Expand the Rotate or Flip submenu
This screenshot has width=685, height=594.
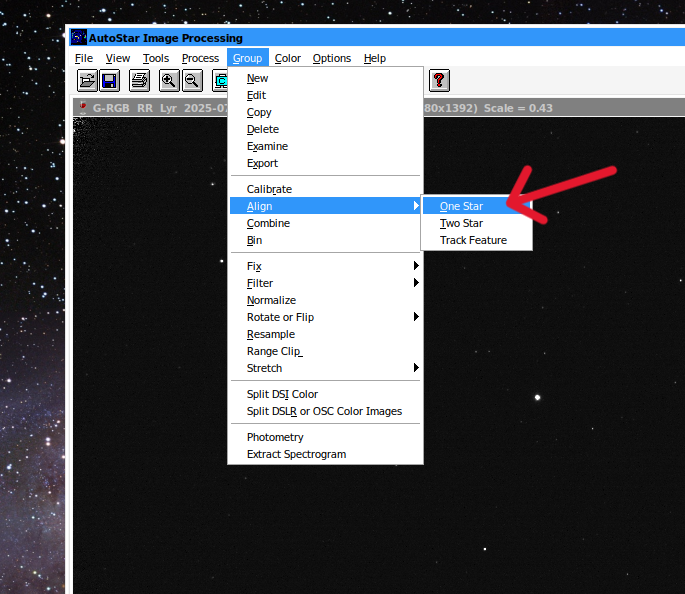[325, 317]
